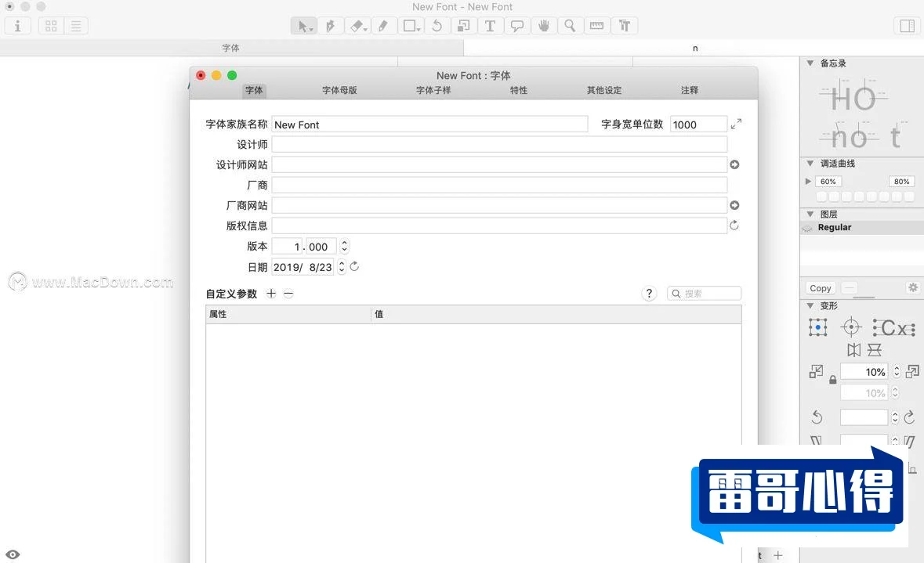Choose the TrueType instructor tool

pos(625,26)
